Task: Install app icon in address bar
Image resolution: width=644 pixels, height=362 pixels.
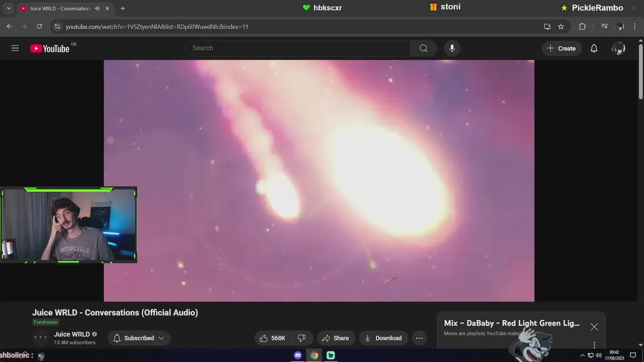Action: pyautogui.click(x=547, y=27)
